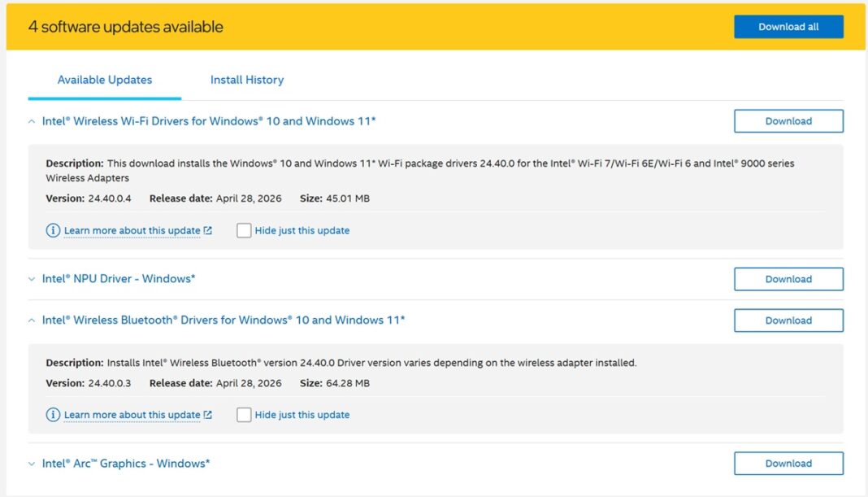The height and width of the screenshot is (497, 868).
Task: Expand the Intel NPU Driver section
Action: (x=31, y=278)
